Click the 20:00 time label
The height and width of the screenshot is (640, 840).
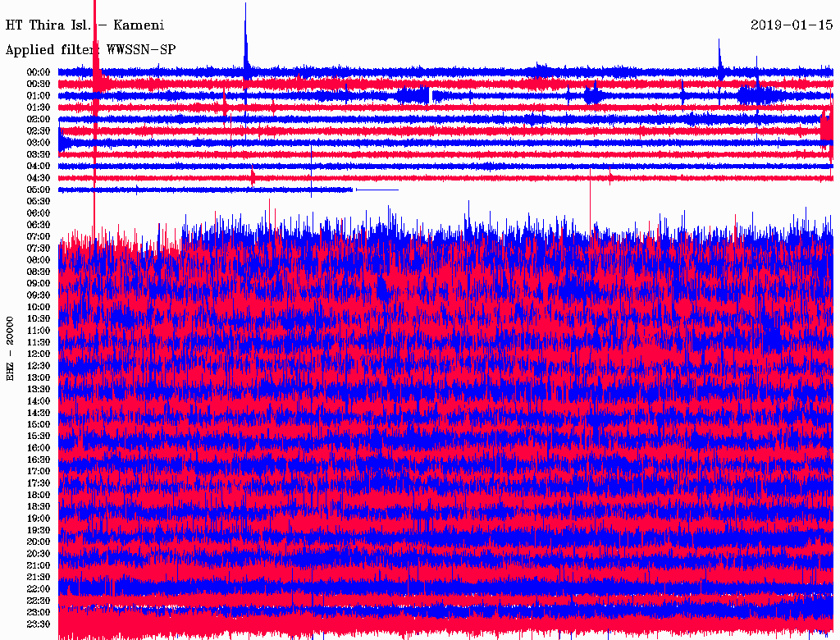coord(39,542)
